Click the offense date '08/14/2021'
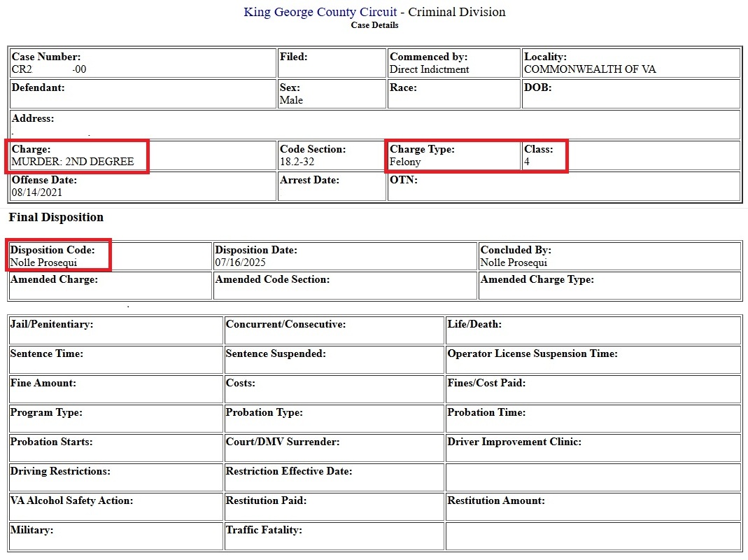Screen dimensions: 748x560 pyautogui.click(x=36, y=193)
